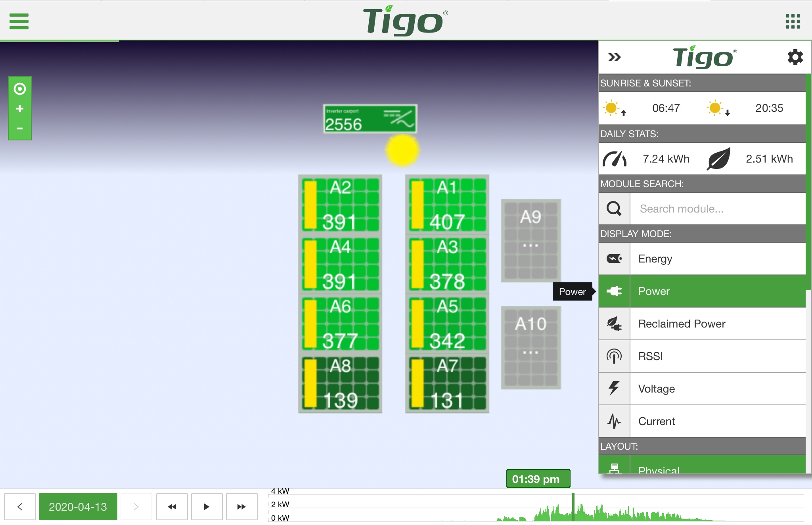Image resolution: width=812 pixels, height=525 pixels.
Task: Click the recenter map target icon
Action: [x=20, y=88]
